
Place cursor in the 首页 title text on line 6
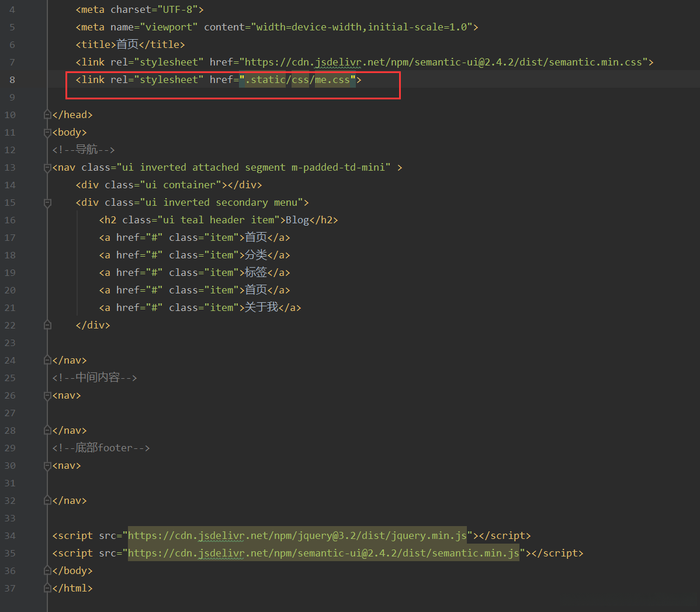pyautogui.click(x=127, y=44)
